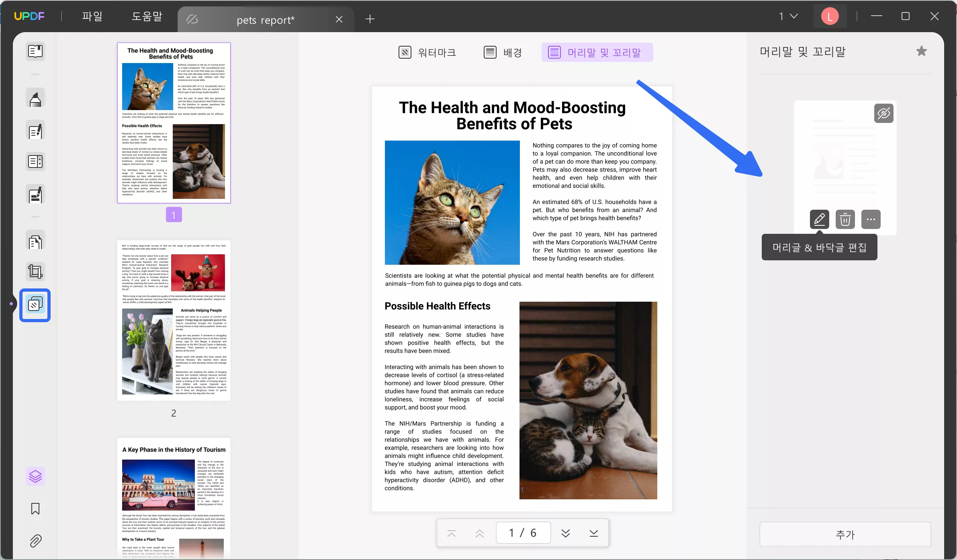Image resolution: width=957 pixels, height=560 pixels.
Task: Select the 머리말 및 꼬리말 tab
Action: (597, 52)
